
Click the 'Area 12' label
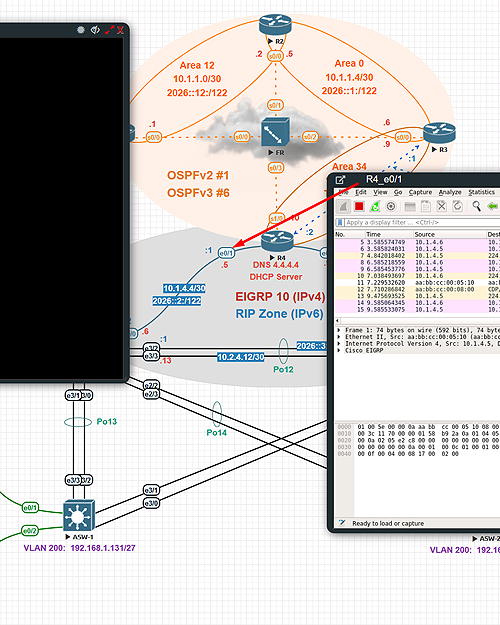pyautogui.click(x=197, y=65)
